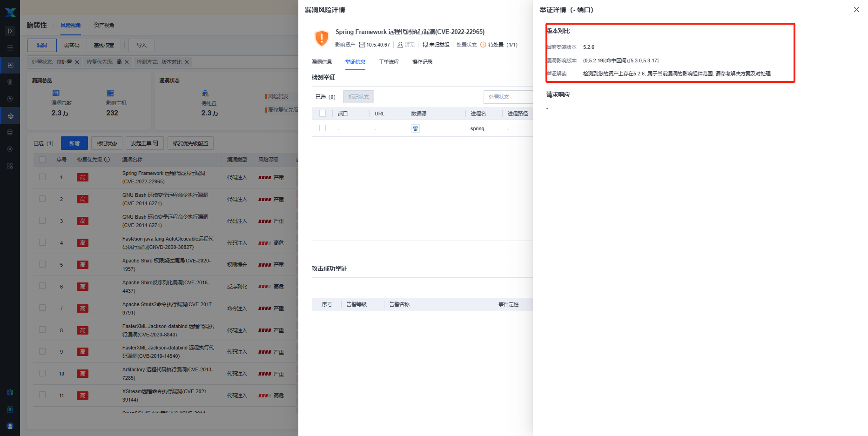Click the info icon next to 修复优先级
Image resolution: width=868 pixels, height=436 pixels.
coord(107,160)
